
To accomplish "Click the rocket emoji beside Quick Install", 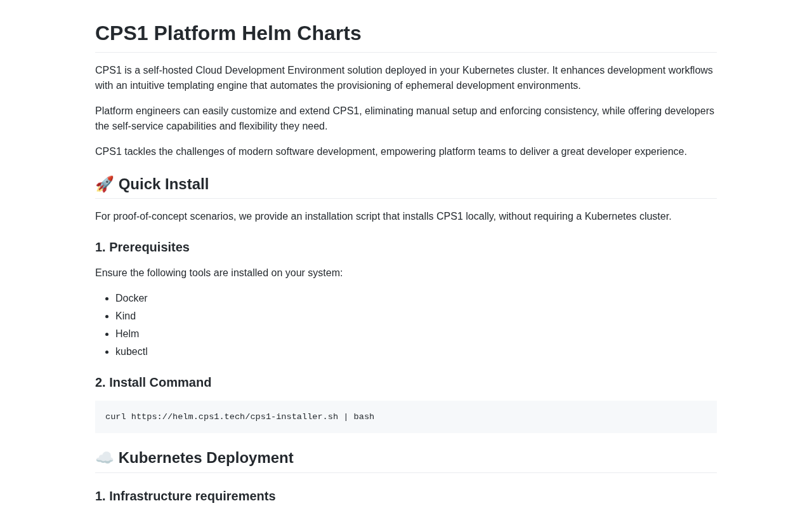I will point(105,184).
